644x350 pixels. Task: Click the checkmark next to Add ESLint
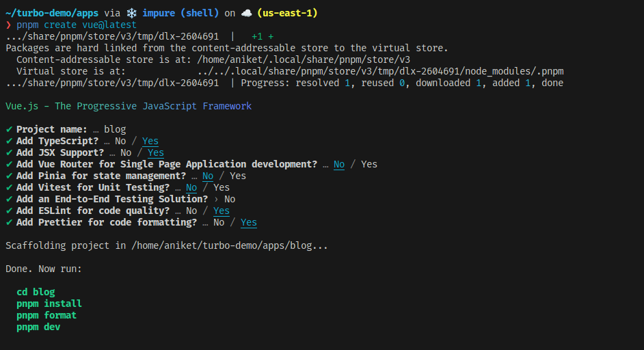(8, 211)
